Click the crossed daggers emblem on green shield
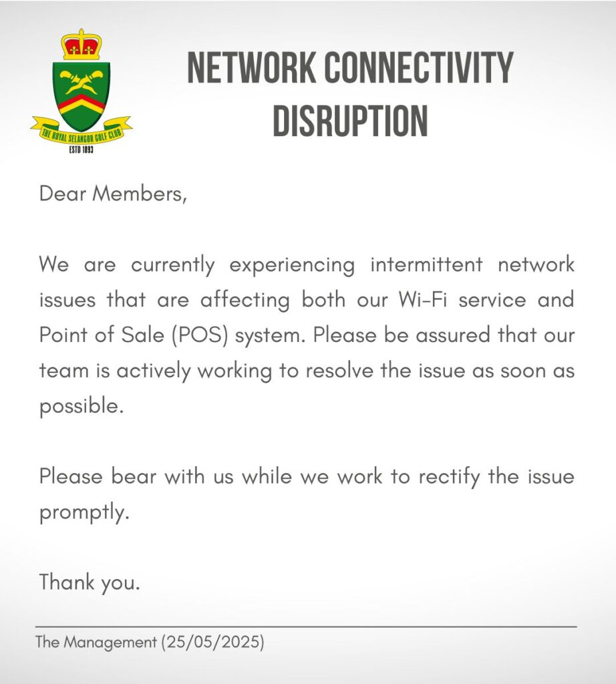Viewport: 616px width, 684px height. (82, 81)
